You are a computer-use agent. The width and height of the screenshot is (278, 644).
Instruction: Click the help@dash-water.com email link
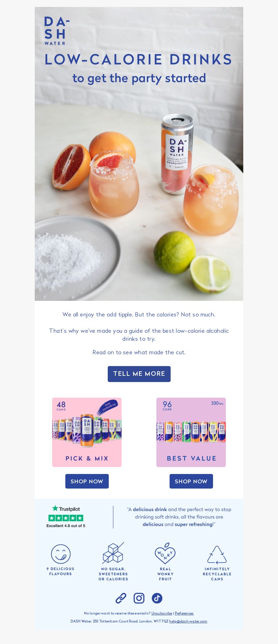point(188,621)
